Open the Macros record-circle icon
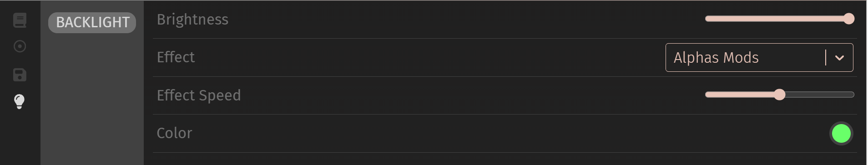This screenshot has width=868, height=165. (20, 46)
